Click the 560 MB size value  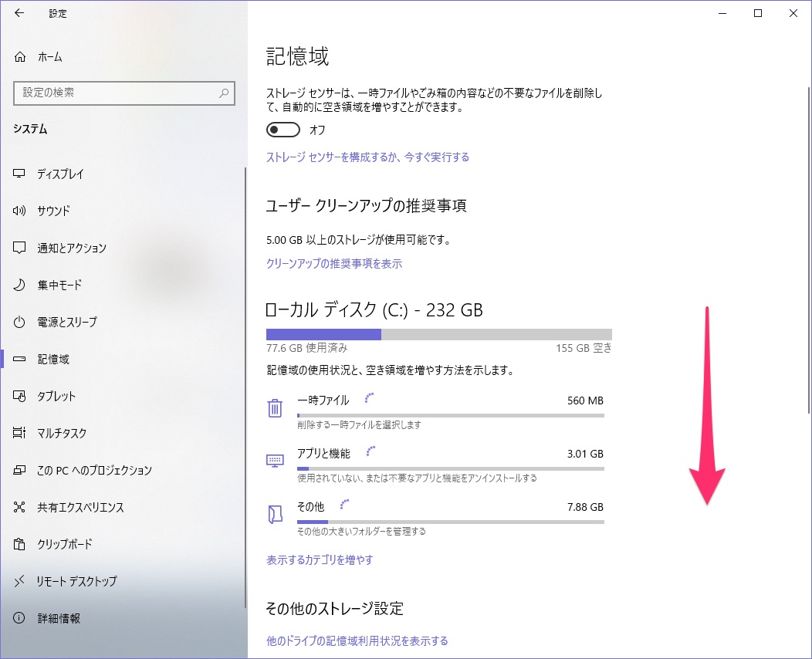(585, 400)
